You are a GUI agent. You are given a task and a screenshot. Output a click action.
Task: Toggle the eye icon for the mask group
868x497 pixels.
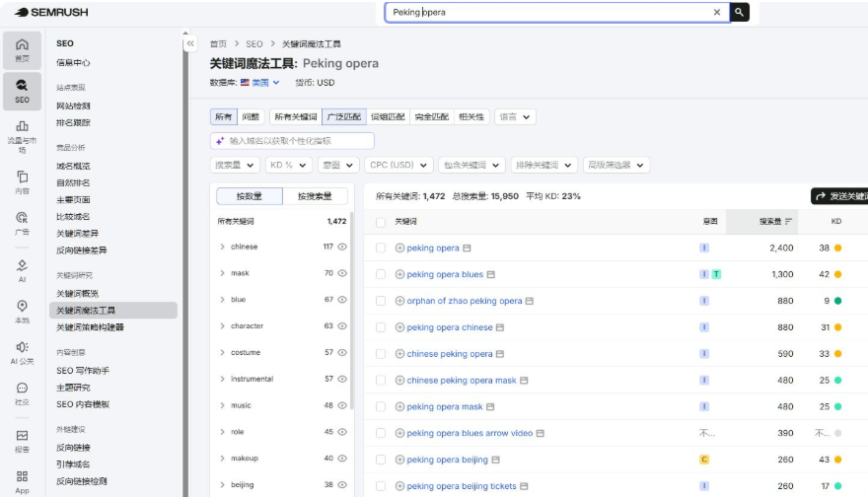click(342, 273)
